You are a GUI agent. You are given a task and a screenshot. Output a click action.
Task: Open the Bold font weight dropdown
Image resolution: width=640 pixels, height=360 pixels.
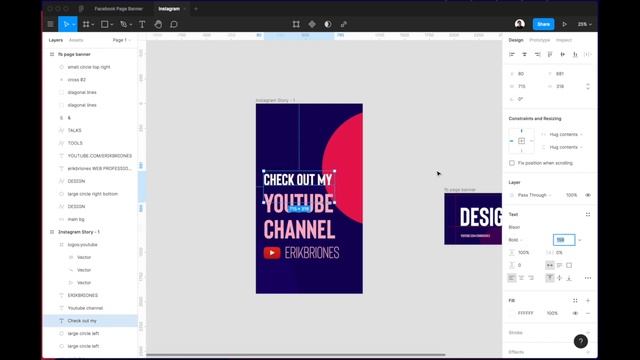tap(516, 240)
